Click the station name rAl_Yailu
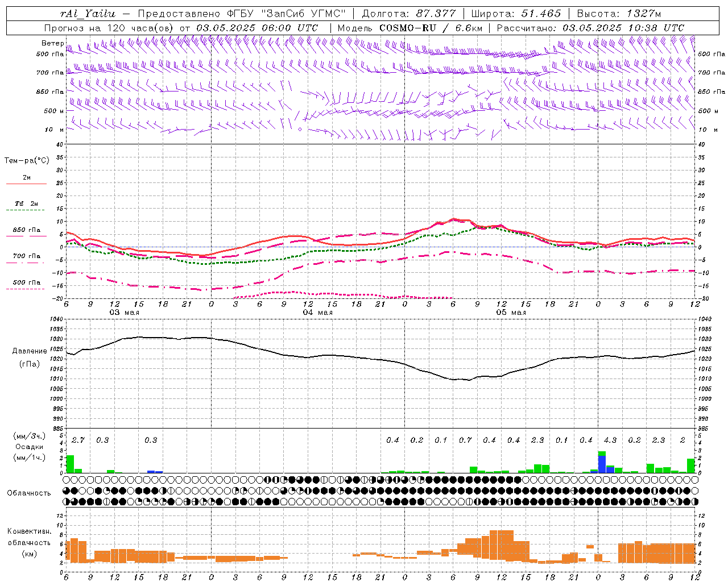728x582 pixels. click(x=87, y=14)
